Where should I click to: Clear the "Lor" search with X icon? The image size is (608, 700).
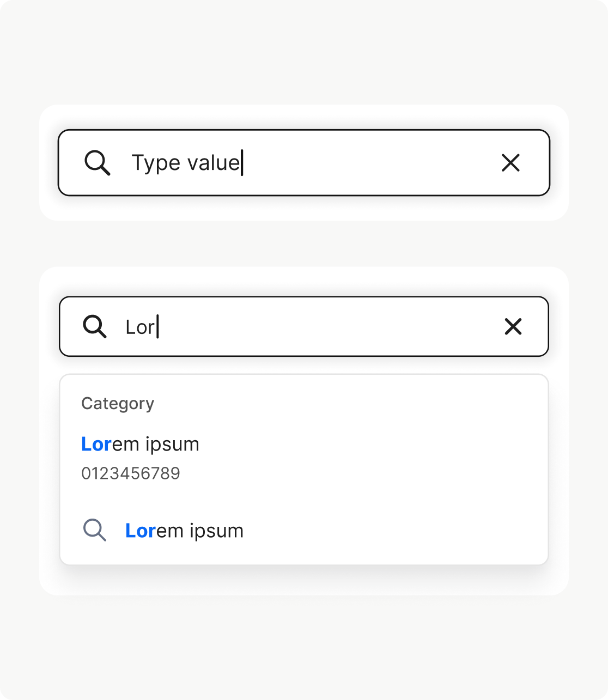click(513, 326)
